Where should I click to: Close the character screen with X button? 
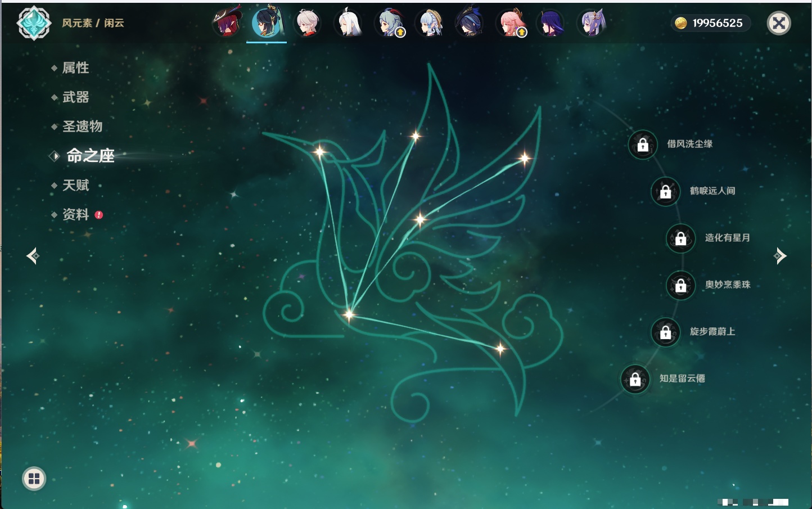779,23
